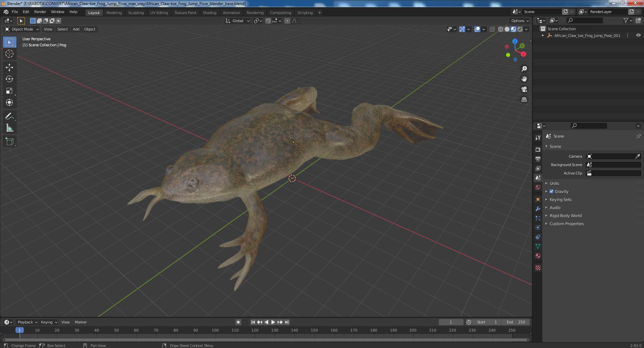Toggle proportional editing button
The image size is (644, 348).
(x=287, y=21)
